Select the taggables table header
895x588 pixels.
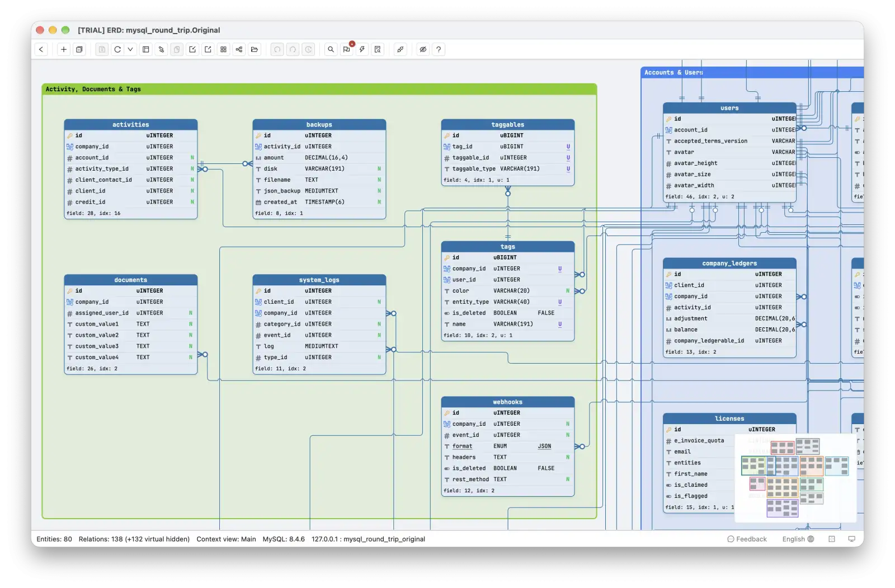(x=508, y=125)
